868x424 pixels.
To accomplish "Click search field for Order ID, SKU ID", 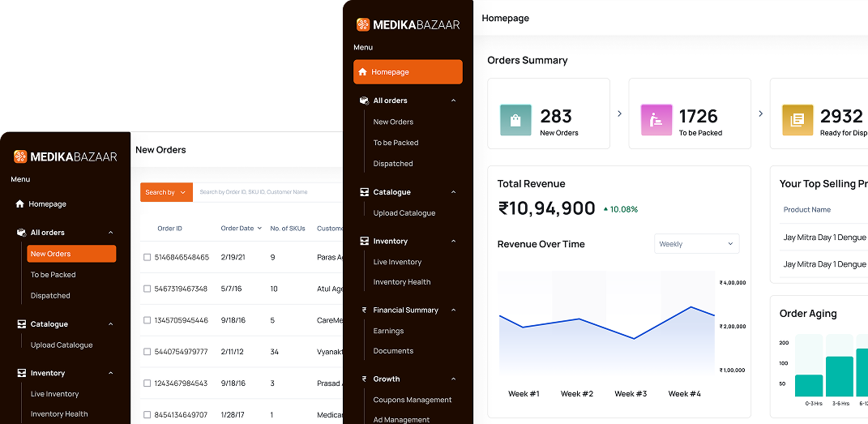I will coord(268,192).
